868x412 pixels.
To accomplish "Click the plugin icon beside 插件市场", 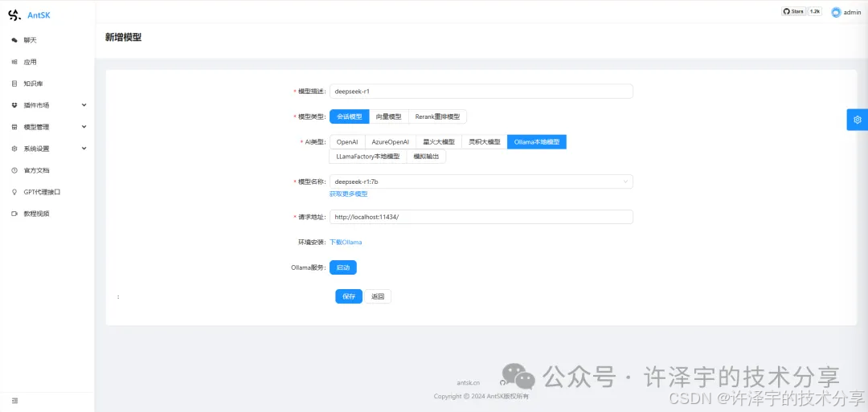I will (14, 105).
